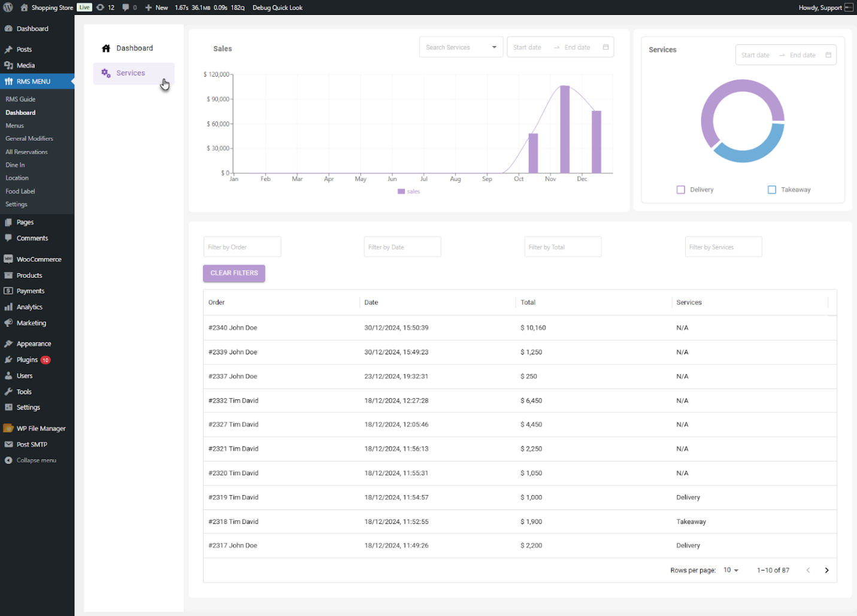
Task: Click the updates icon showing 12
Action: (x=100, y=8)
